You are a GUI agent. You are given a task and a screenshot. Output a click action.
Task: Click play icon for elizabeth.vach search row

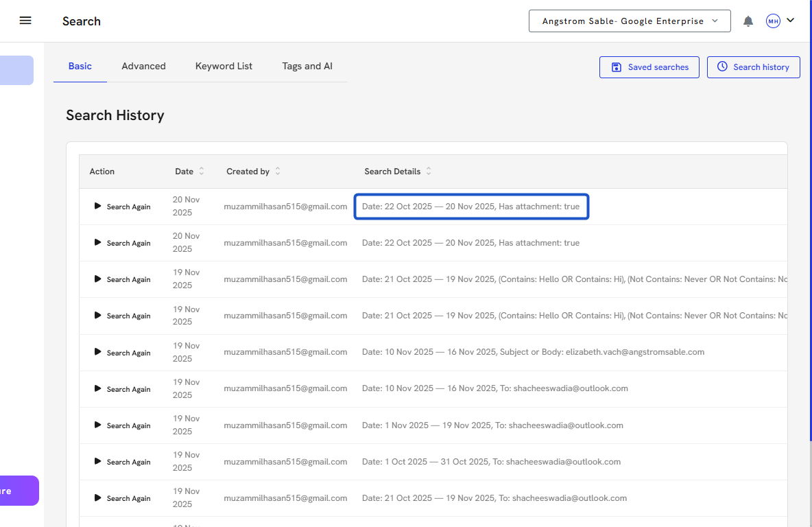coord(97,352)
